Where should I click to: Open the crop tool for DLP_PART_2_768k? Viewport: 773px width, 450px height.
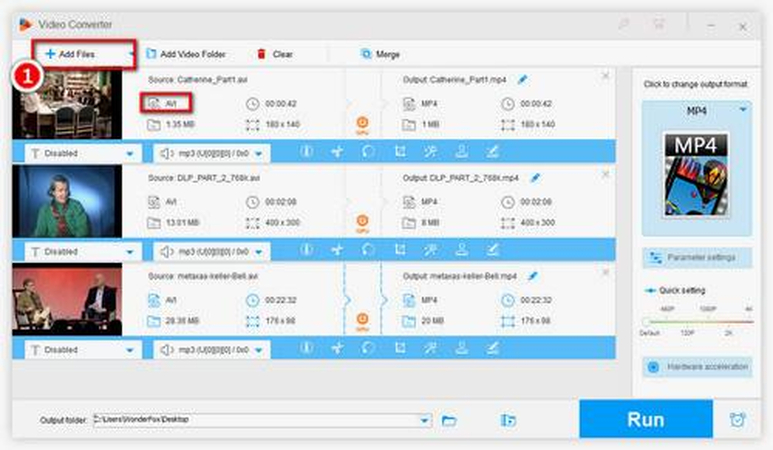(x=400, y=249)
